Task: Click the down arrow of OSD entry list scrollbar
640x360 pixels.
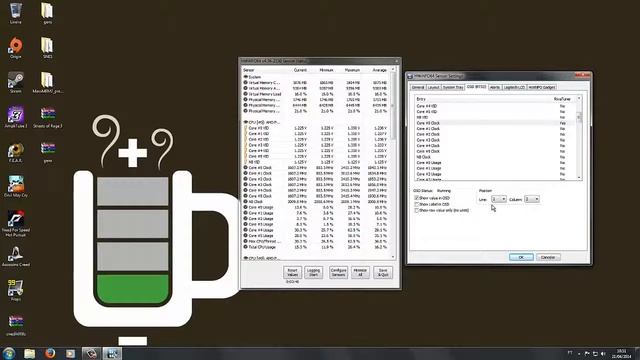Action: pyautogui.click(x=579, y=178)
